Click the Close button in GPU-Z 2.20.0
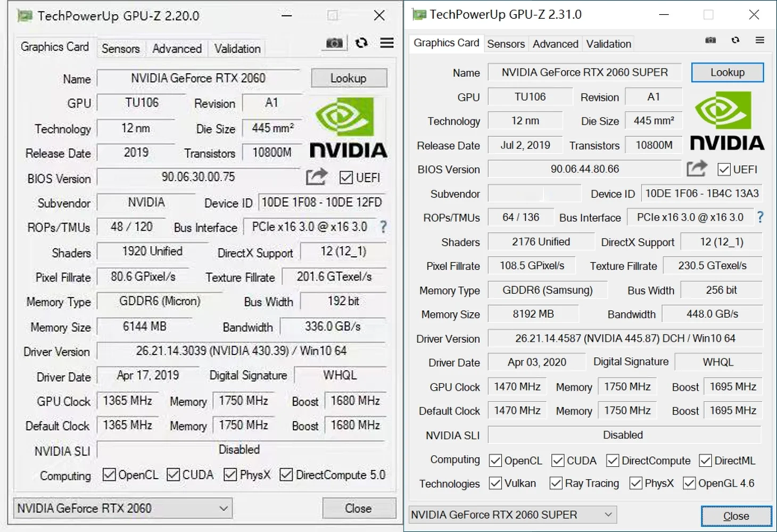Image resolution: width=777 pixels, height=532 pixels. click(359, 508)
